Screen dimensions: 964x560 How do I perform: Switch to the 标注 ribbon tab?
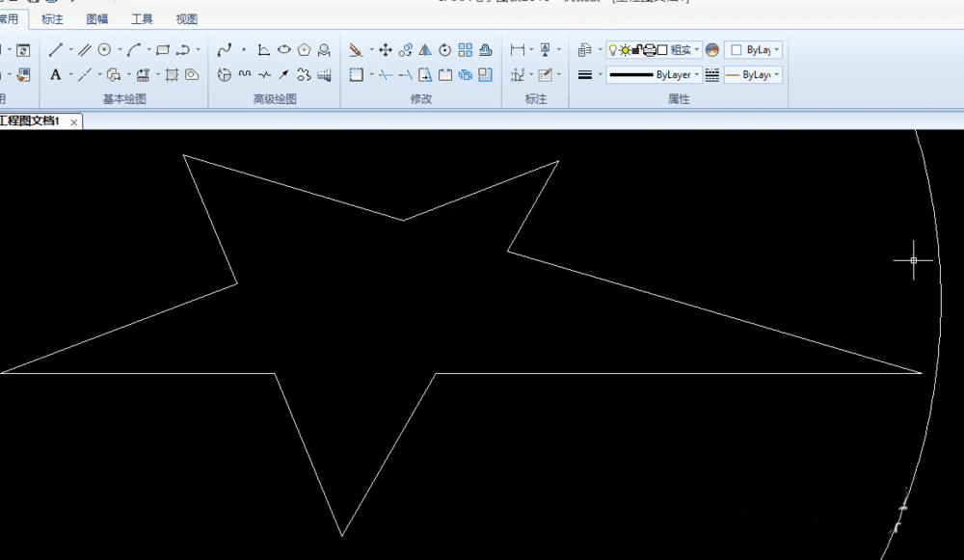(52, 19)
